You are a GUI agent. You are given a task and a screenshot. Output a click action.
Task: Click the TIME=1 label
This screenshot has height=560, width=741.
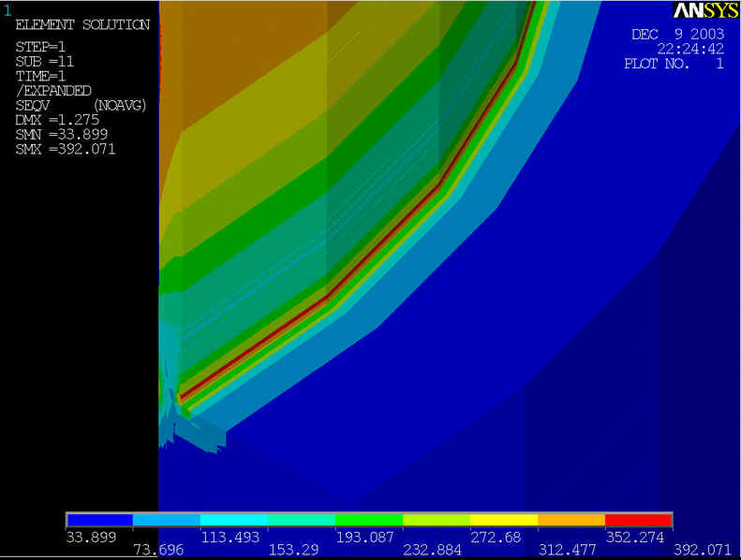pos(40,76)
